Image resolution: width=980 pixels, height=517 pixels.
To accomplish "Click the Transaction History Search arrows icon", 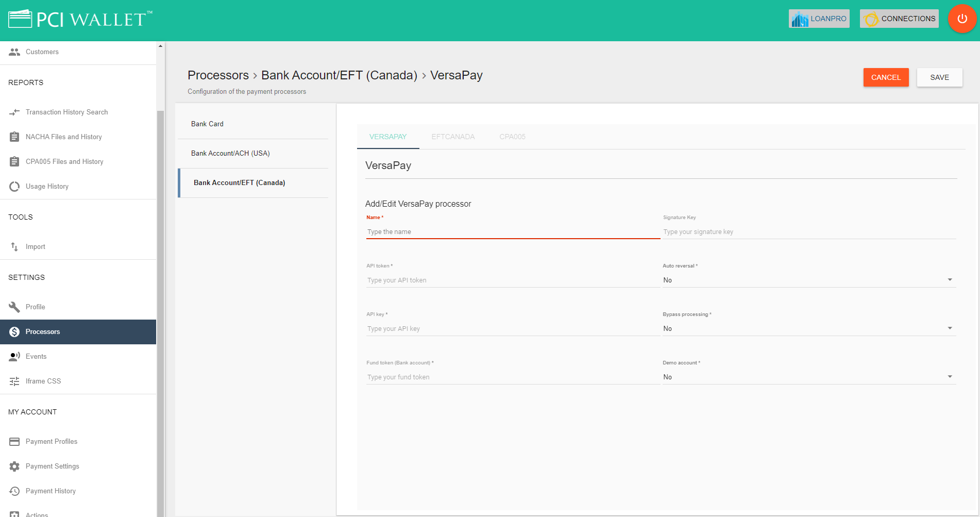I will [x=14, y=112].
